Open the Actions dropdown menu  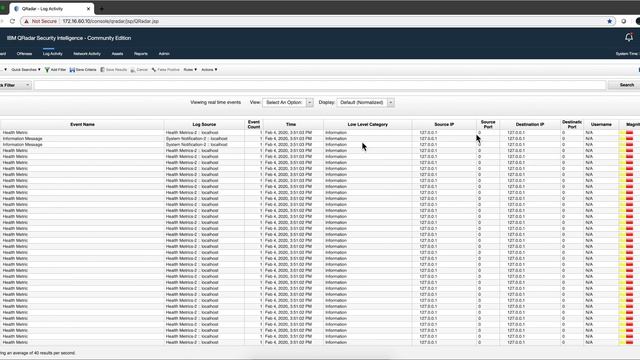[x=209, y=70]
